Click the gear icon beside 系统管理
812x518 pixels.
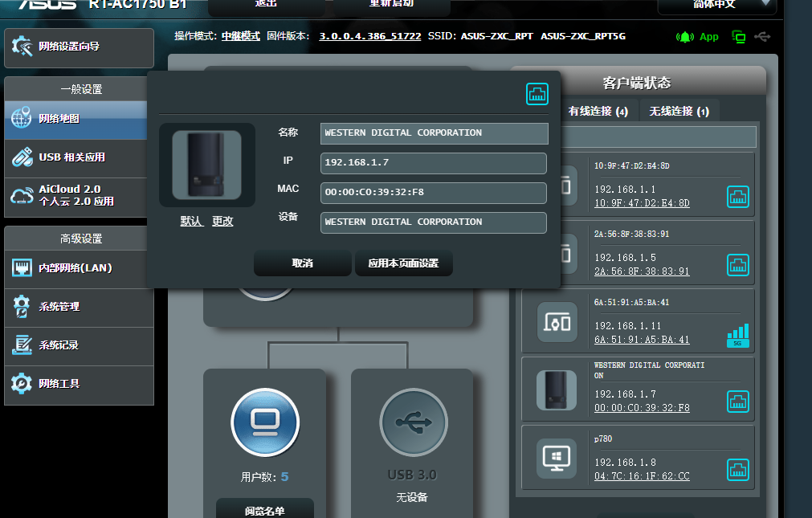(21, 306)
